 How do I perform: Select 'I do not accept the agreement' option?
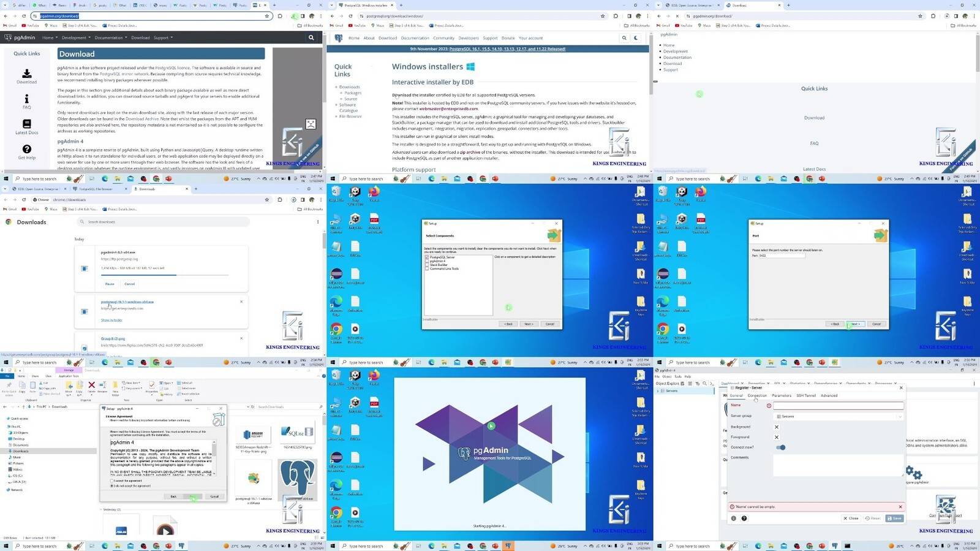click(x=112, y=486)
